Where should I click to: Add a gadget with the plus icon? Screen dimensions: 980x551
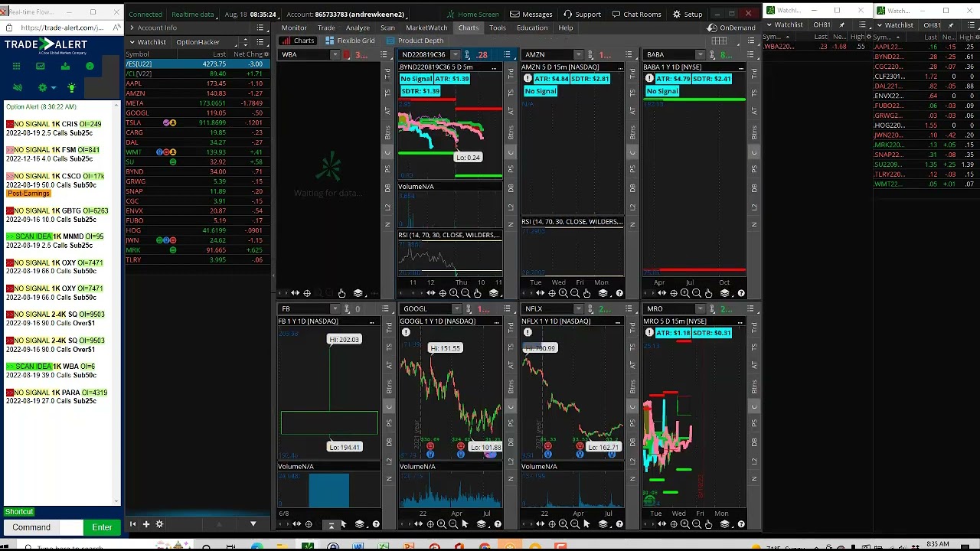(x=145, y=524)
